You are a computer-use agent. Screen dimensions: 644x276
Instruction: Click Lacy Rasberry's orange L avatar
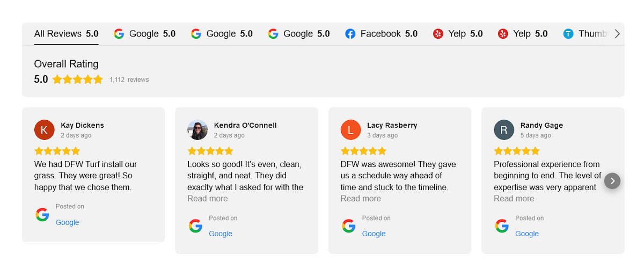click(350, 130)
